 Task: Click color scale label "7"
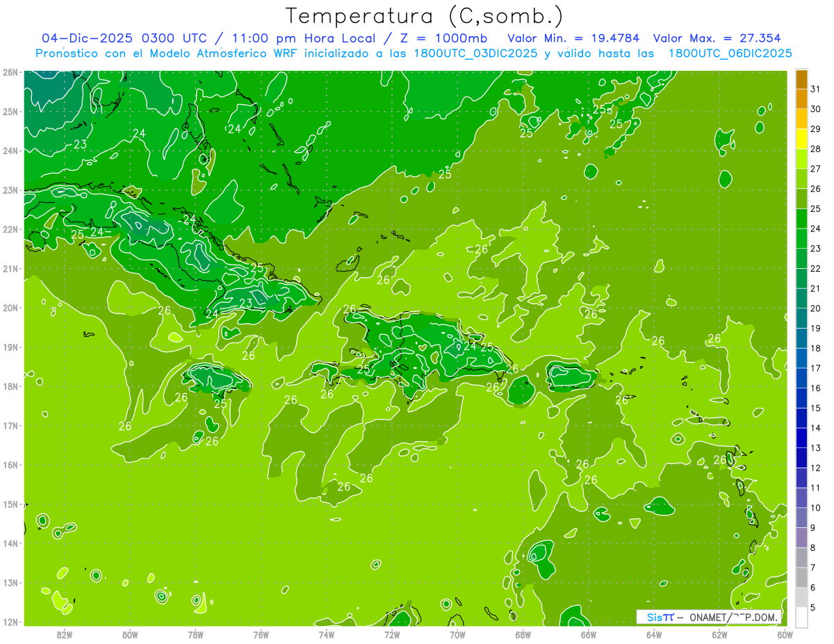(x=812, y=567)
